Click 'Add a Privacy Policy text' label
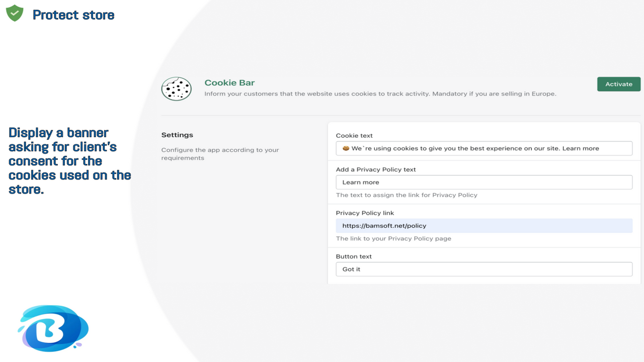Viewport: 644px width, 362px height. (x=376, y=169)
